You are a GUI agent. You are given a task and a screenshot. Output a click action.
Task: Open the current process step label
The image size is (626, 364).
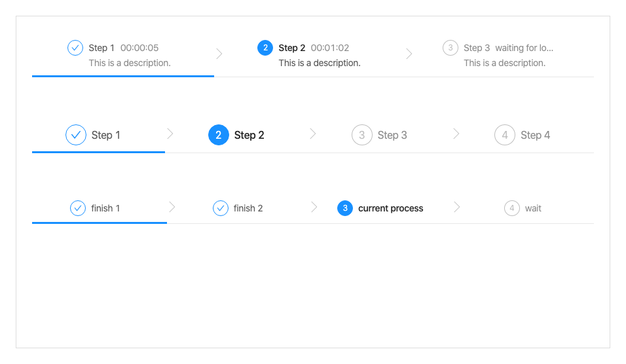(390, 208)
